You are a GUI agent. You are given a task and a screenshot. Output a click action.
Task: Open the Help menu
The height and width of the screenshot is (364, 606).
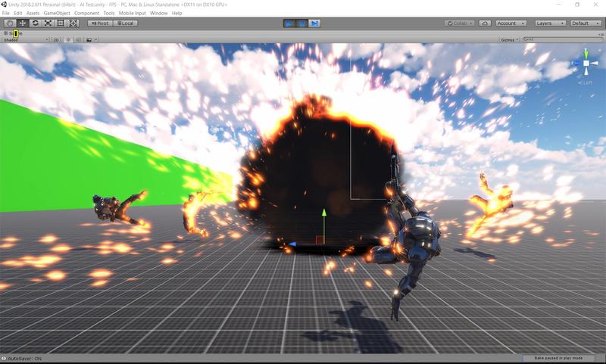[x=177, y=13]
